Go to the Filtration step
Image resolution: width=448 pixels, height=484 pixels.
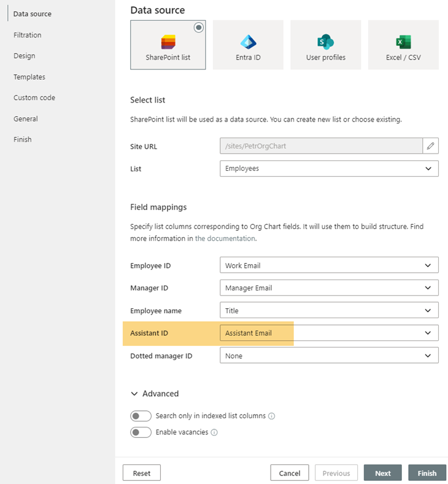click(x=27, y=35)
